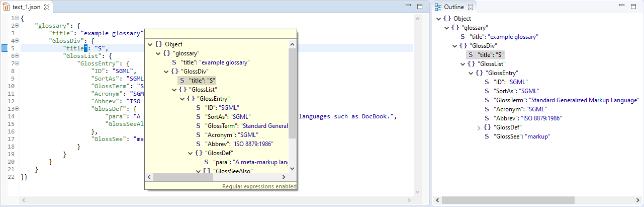Screen dimensions: 644x207
Task: Expand "GlossDef" node in Outline panel
Action: [479, 128]
